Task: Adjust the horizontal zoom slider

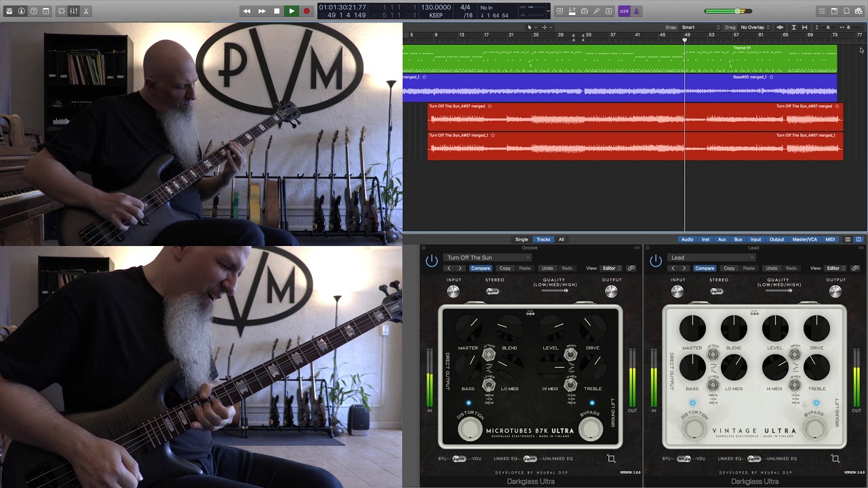Action: [x=850, y=27]
